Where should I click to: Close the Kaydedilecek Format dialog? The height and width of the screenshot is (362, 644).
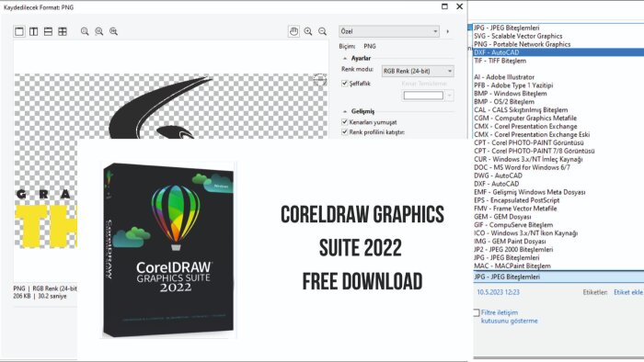coord(460,6)
